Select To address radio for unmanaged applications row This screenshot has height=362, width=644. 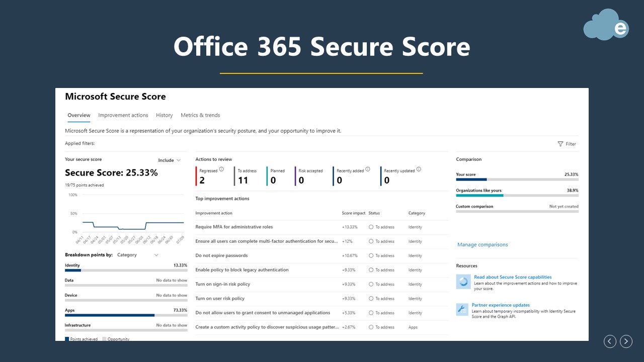point(371,313)
